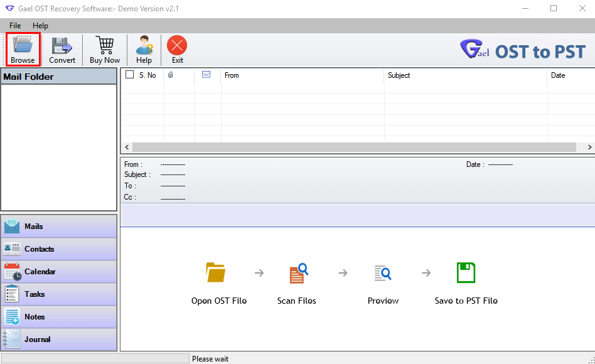Image resolution: width=595 pixels, height=364 pixels.
Task: Open the Calendar section
Action: pos(59,272)
